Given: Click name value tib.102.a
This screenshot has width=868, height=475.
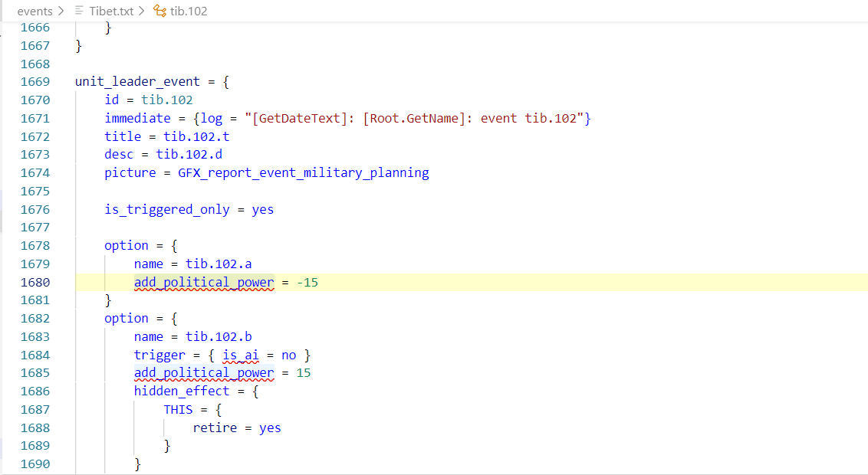Looking at the screenshot, I should click(219, 264).
